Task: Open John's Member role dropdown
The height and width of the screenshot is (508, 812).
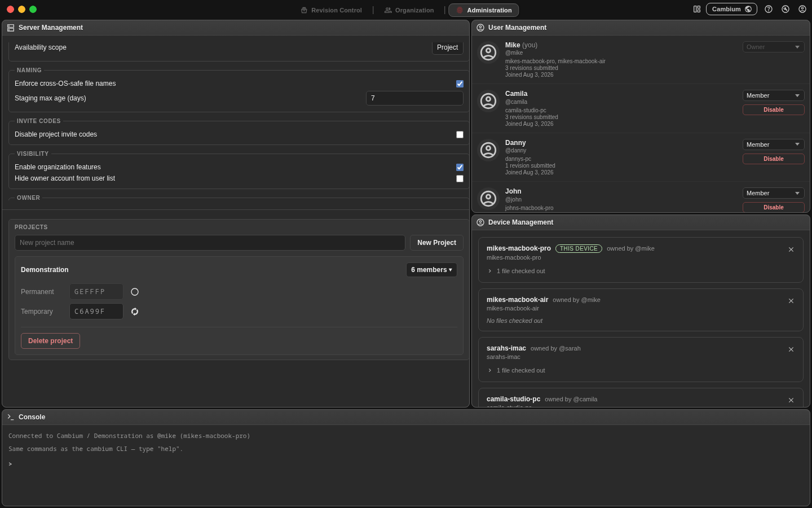Action: point(773,193)
